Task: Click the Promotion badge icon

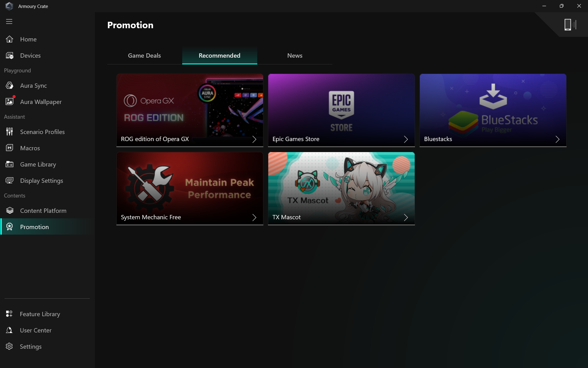Action: pyautogui.click(x=9, y=227)
